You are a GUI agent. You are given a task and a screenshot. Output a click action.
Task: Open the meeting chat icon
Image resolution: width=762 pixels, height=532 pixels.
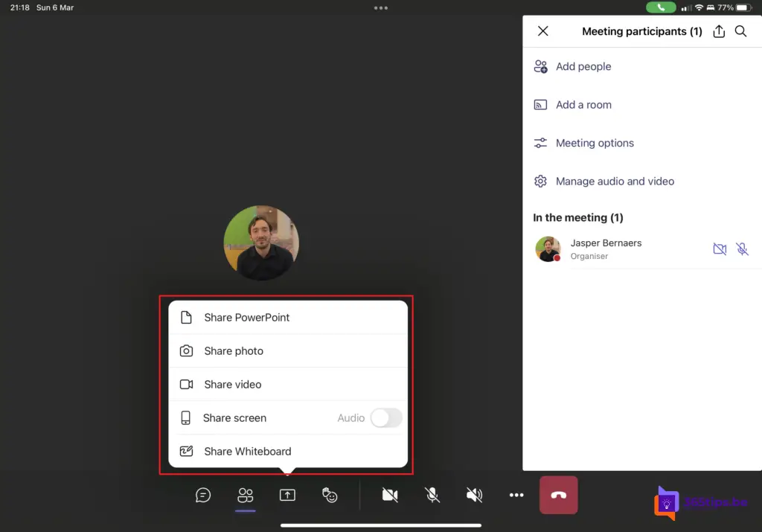pyautogui.click(x=203, y=495)
